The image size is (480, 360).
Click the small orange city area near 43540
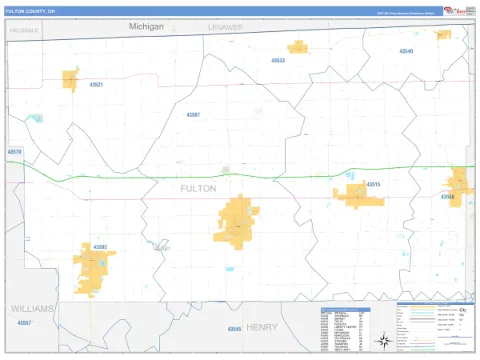444,35
